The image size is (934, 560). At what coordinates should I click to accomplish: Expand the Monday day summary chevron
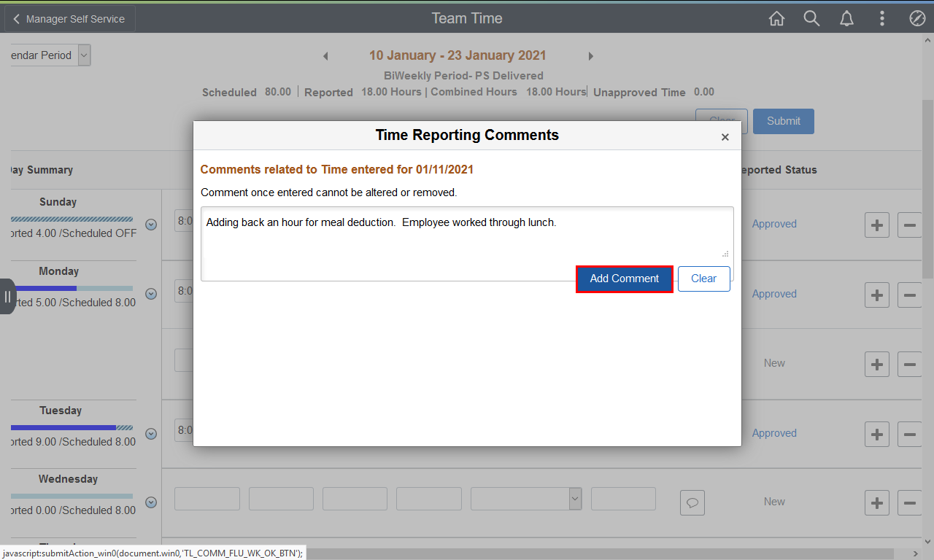click(x=151, y=294)
